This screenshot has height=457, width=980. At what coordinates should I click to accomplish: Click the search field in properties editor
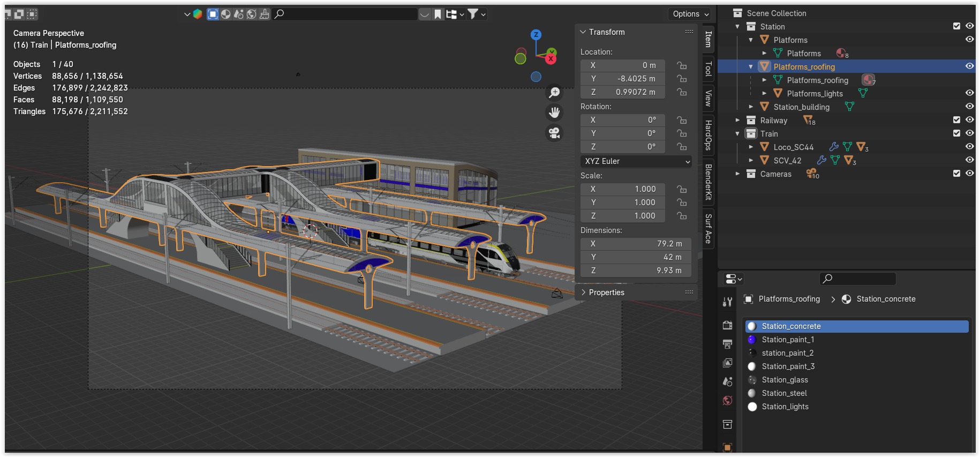(858, 279)
